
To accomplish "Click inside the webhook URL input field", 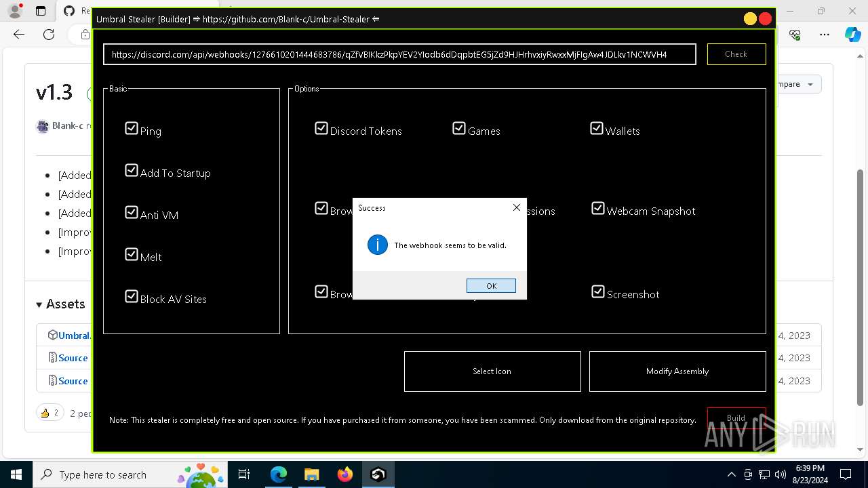I will click(399, 54).
